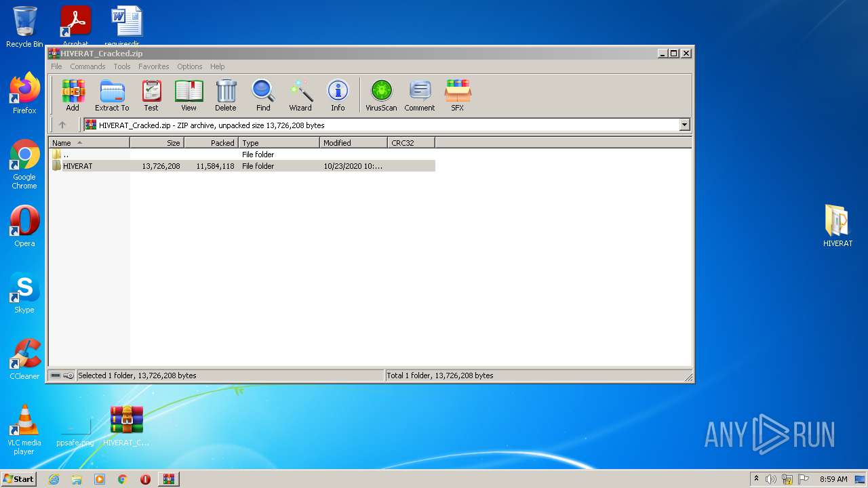
Task: Sort by the Name column header
Action: tap(89, 143)
